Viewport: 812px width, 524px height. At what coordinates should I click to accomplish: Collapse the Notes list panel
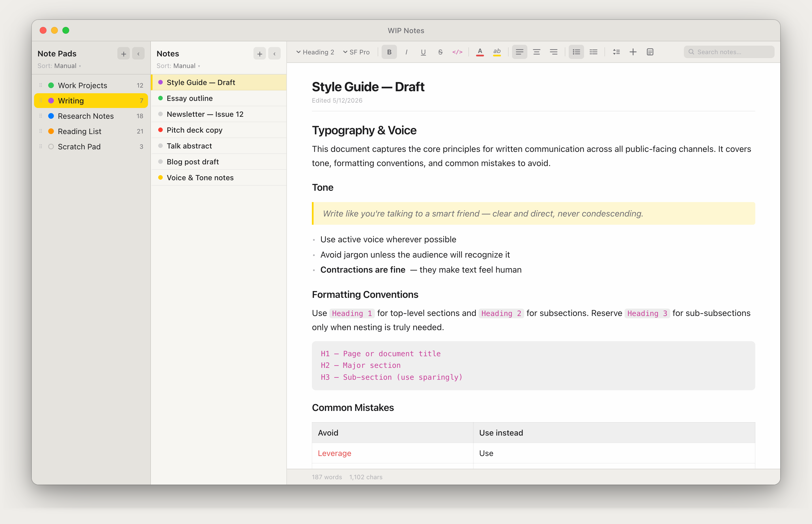[x=274, y=54]
